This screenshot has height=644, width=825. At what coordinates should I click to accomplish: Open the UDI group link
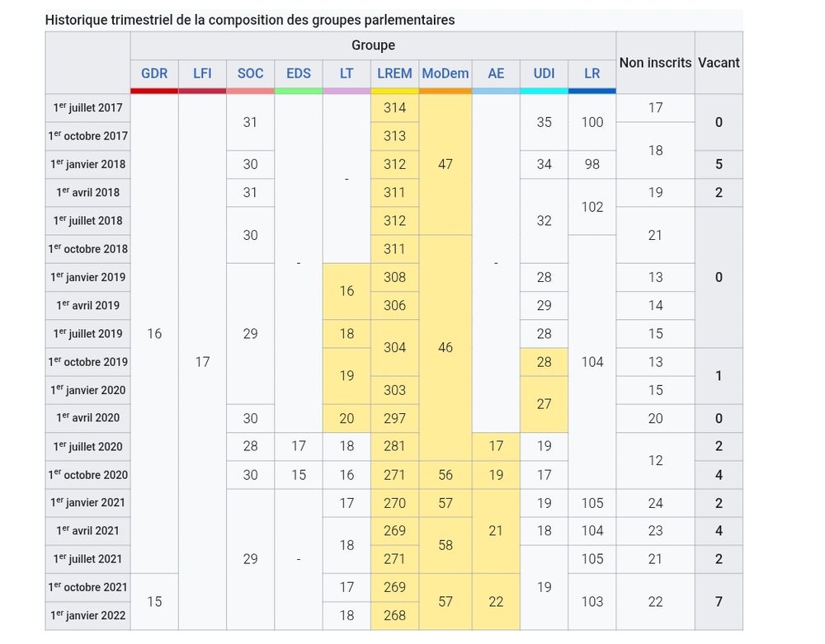coord(544,73)
